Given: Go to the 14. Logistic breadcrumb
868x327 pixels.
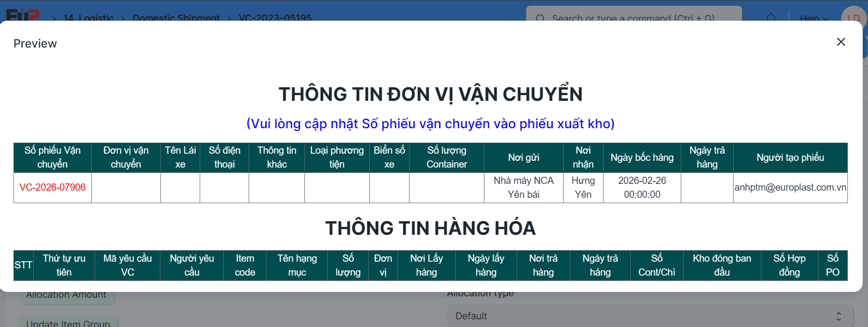Looking at the screenshot, I should 88,18.
